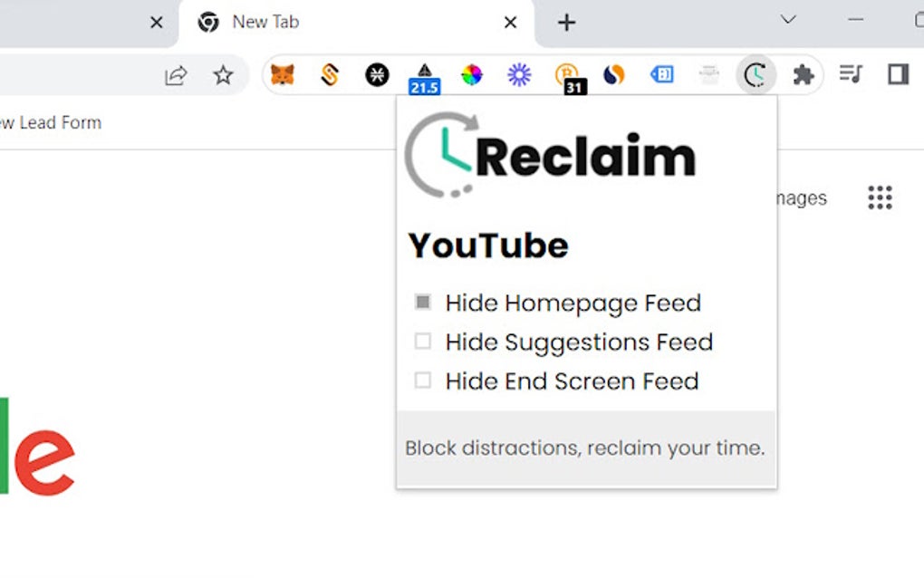Open a new tab with the plus button
The image size is (924, 578).
pyautogui.click(x=566, y=23)
